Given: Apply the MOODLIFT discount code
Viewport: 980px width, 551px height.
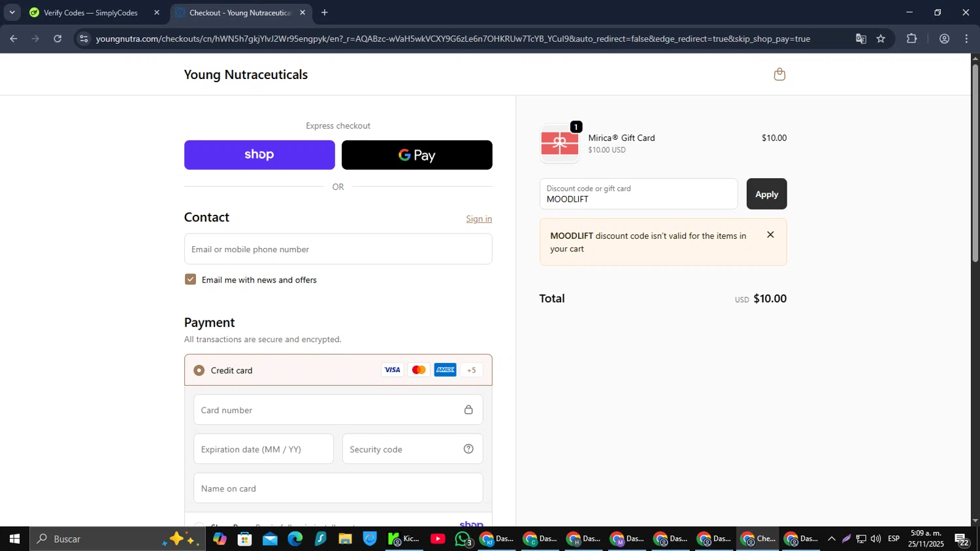Looking at the screenshot, I should 766,194.
